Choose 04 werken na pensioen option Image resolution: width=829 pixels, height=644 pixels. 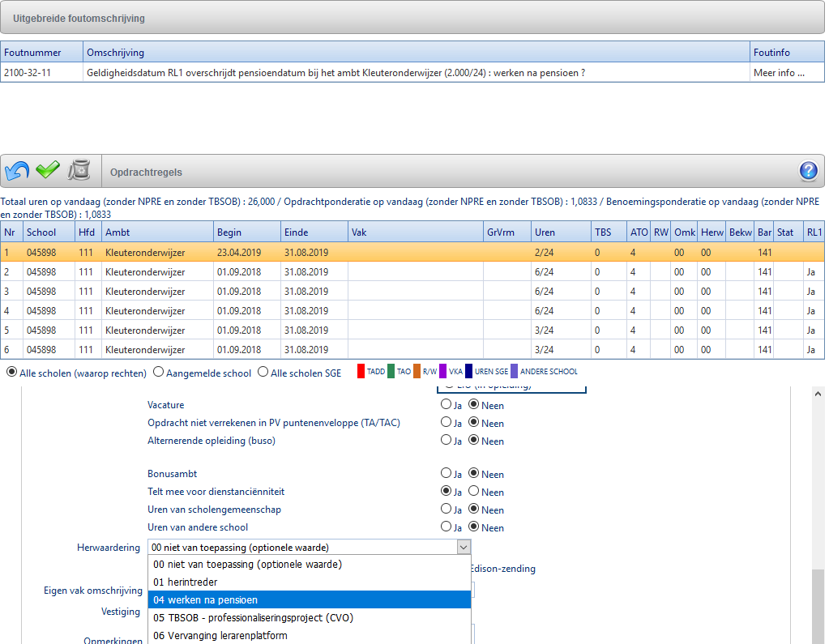point(310,599)
